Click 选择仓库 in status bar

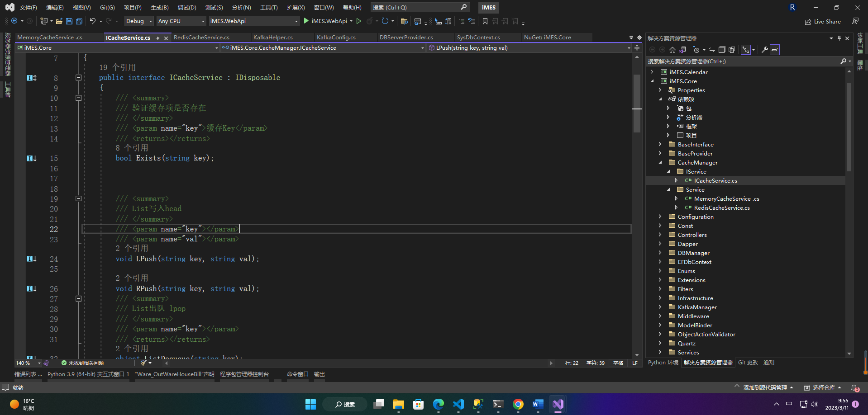[x=822, y=388]
